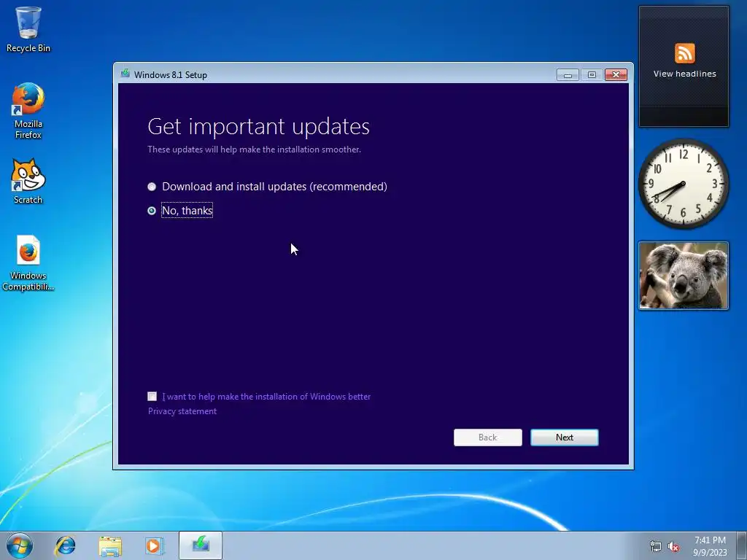Select the Windows 8.1 Setup taskbar button

201,545
